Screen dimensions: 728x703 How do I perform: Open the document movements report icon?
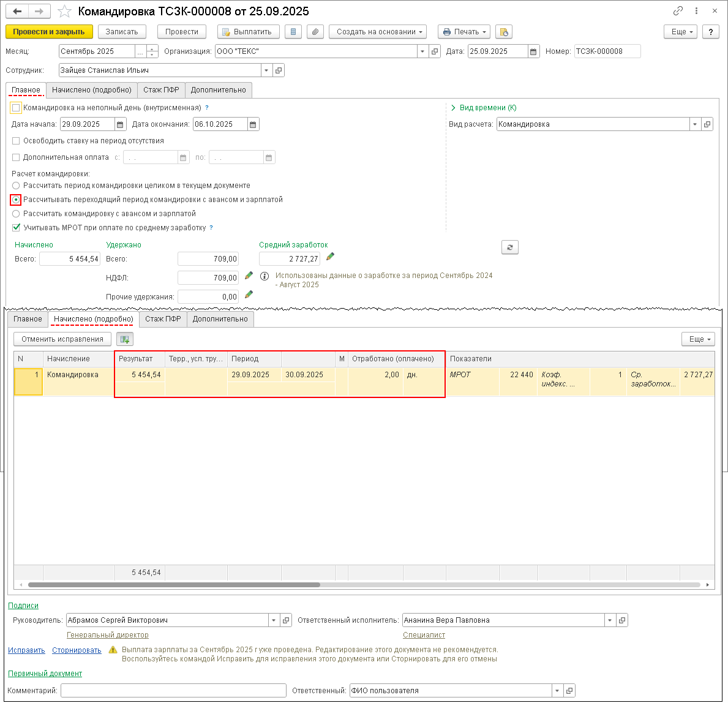click(x=293, y=32)
